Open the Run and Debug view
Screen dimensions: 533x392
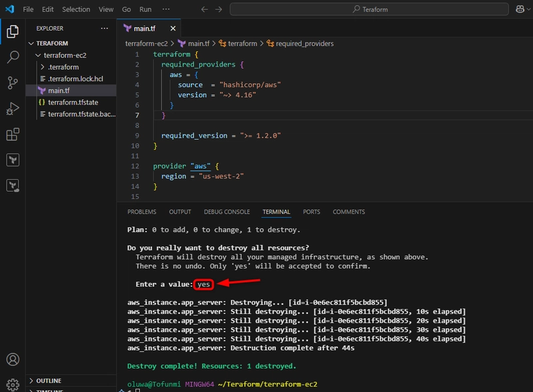click(13, 108)
